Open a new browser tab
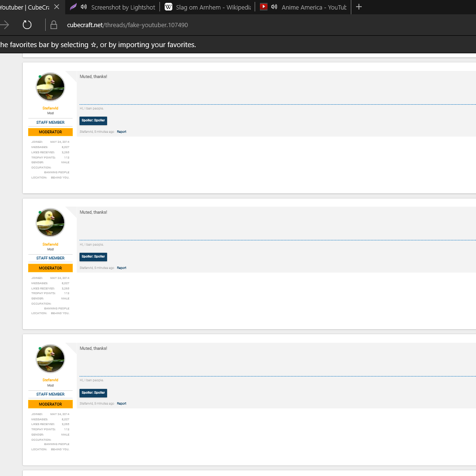Screen dimensions: 476x476 (x=359, y=7)
